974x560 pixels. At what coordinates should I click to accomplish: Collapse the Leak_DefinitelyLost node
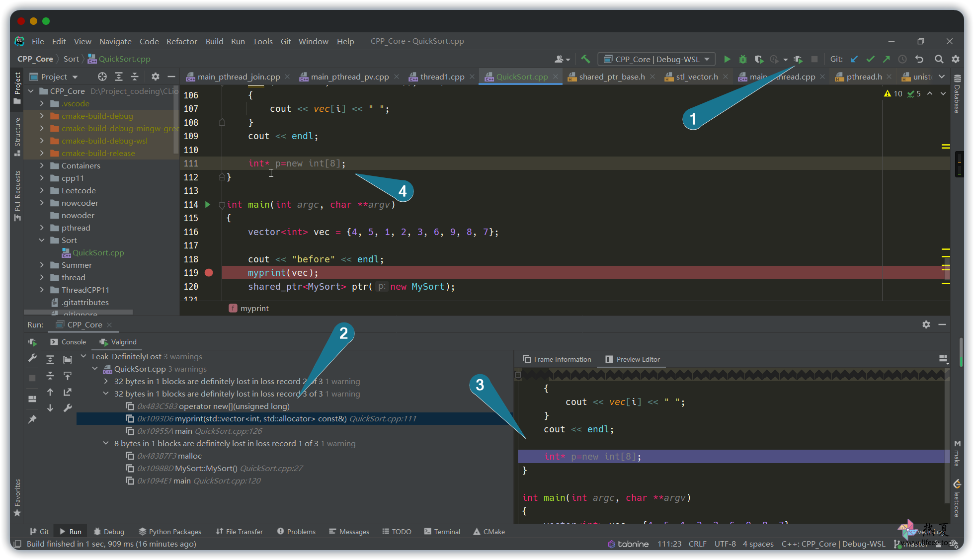click(83, 356)
